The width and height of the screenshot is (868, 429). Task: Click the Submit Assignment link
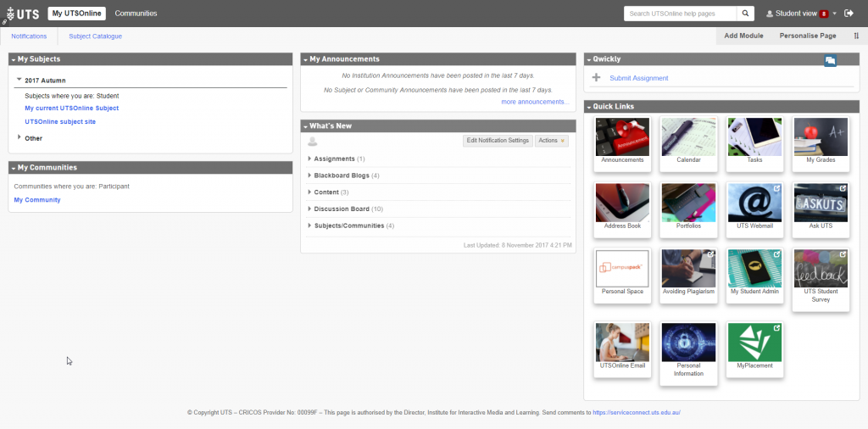coord(639,78)
